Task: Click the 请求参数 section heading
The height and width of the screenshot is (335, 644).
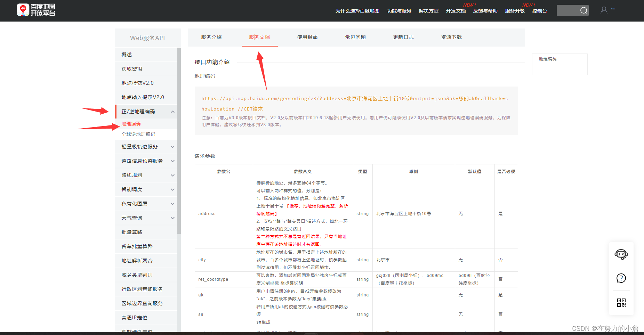Action: (x=205, y=156)
